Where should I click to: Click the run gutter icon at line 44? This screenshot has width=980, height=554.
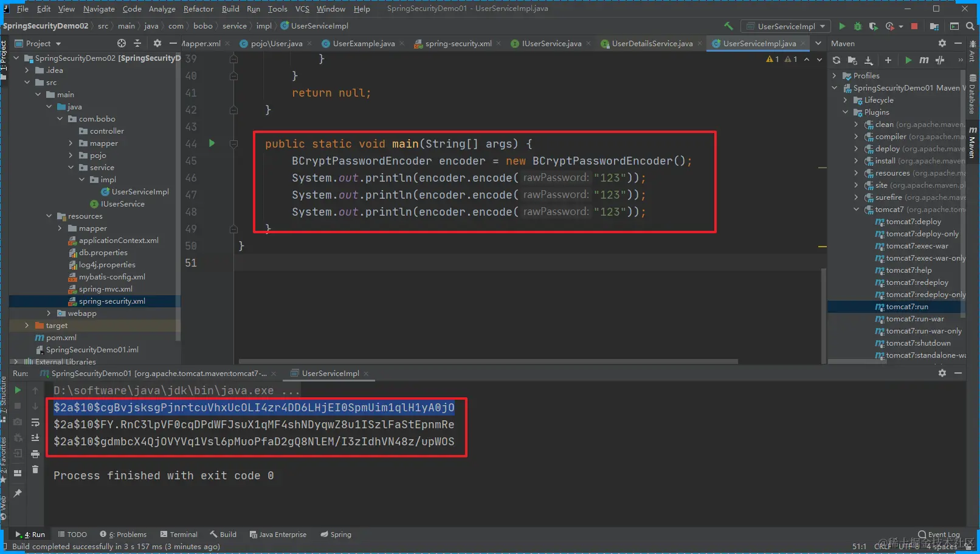pyautogui.click(x=212, y=143)
